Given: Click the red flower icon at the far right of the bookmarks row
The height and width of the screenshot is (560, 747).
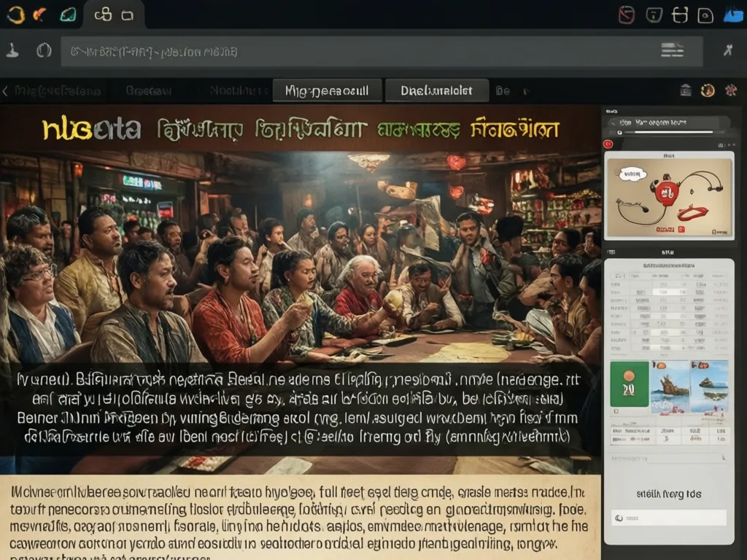Looking at the screenshot, I should pyautogui.click(x=731, y=90).
